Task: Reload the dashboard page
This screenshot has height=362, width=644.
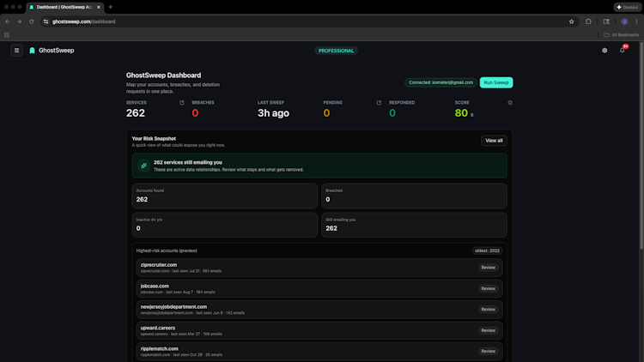Action: click(x=31, y=21)
